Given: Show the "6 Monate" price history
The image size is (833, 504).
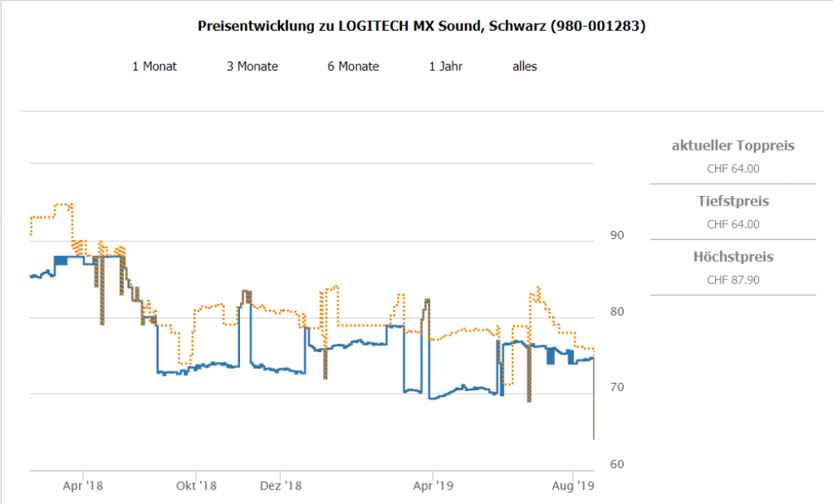Looking at the screenshot, I should point(353,67).
